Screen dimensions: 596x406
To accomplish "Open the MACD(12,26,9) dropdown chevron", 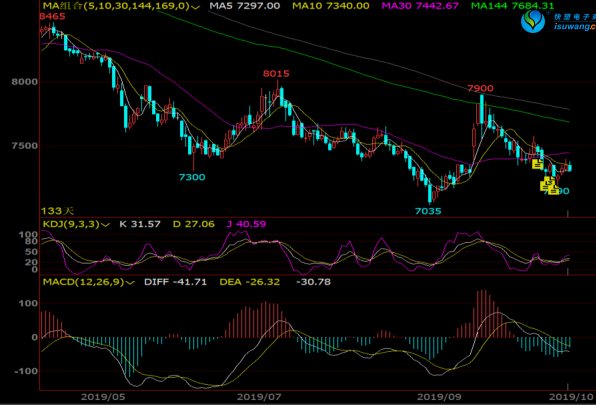I will coord(130,283).
